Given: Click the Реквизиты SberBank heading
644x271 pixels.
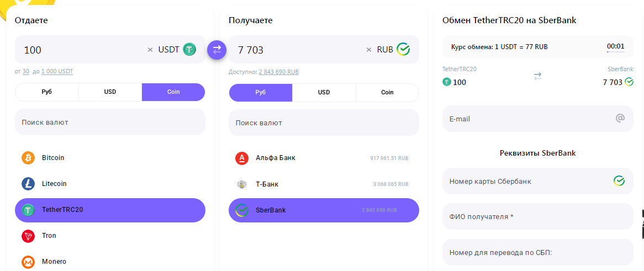Looking at the screenshot, I should 537,153.
